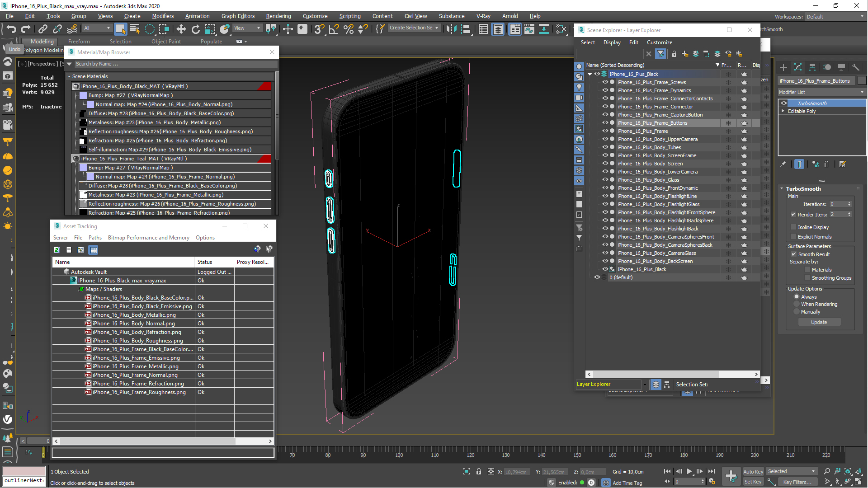Click the lock cell editing icon in Scene Explorer

click(x=674, y=54)
